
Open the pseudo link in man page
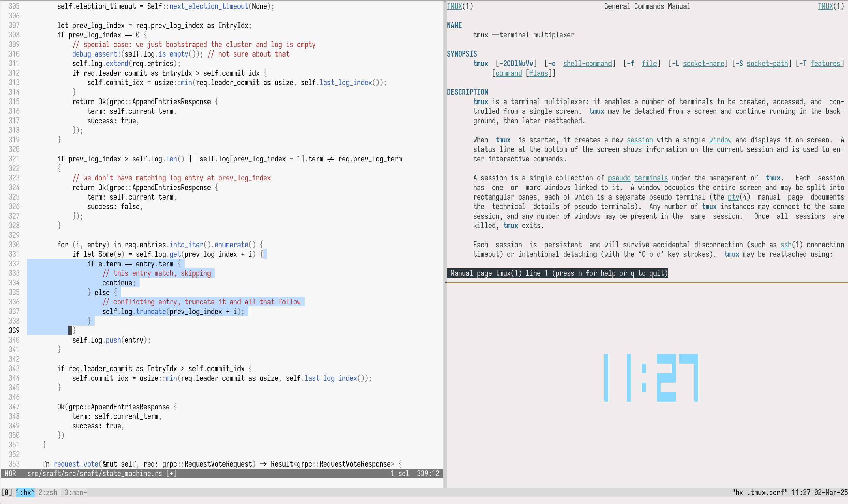coord(619,178)
